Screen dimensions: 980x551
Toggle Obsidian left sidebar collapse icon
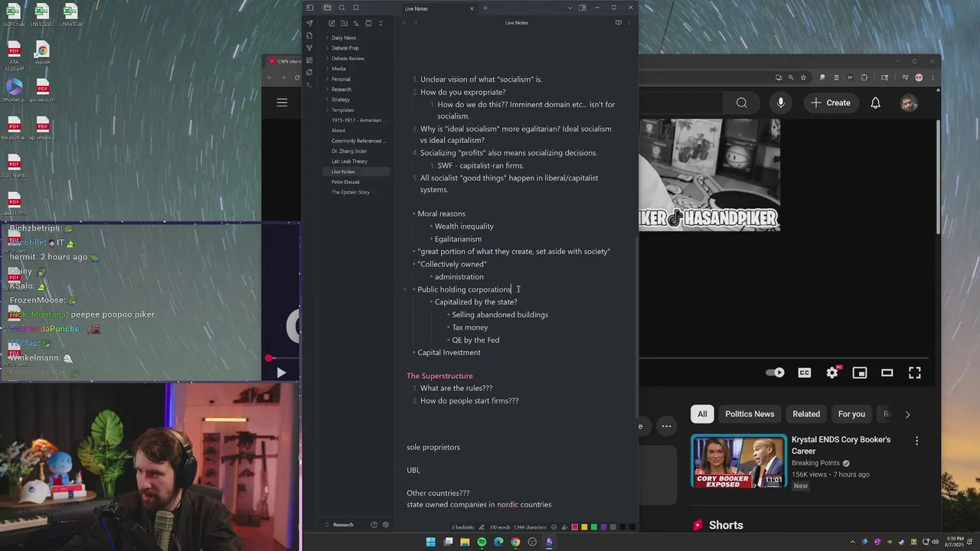point(309,8)
